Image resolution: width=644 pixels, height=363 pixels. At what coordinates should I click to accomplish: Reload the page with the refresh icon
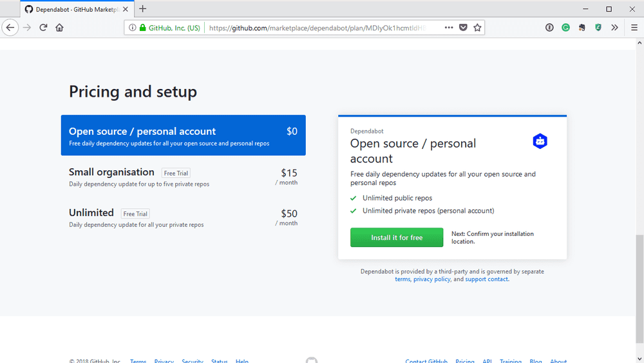43,28
